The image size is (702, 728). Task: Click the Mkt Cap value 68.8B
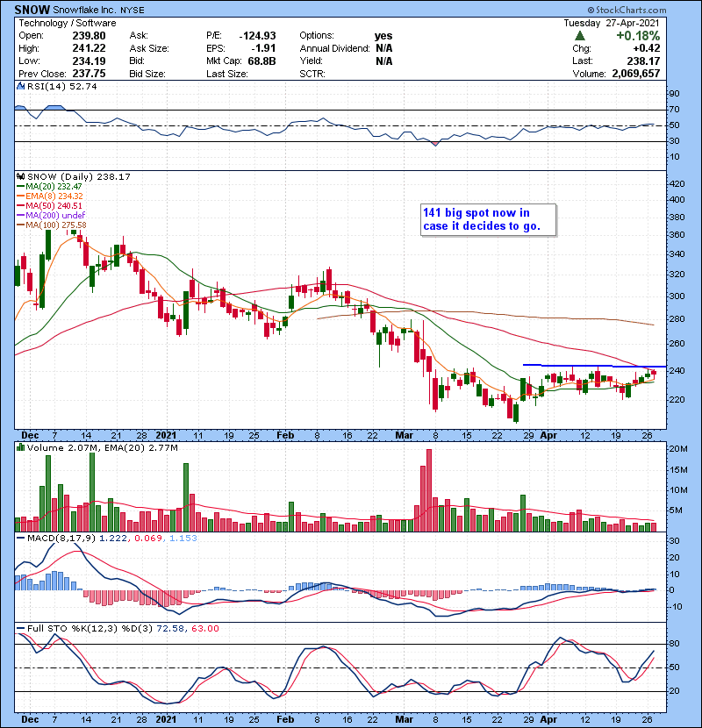261,61
